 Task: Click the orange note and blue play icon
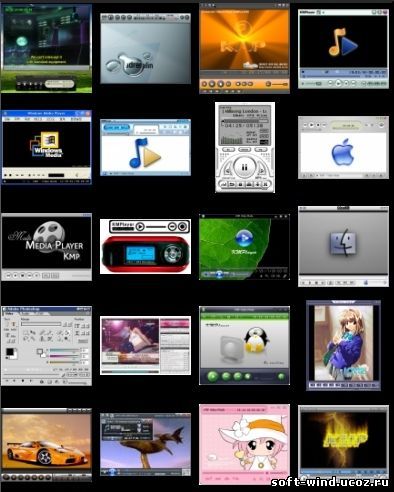(343, 42)
